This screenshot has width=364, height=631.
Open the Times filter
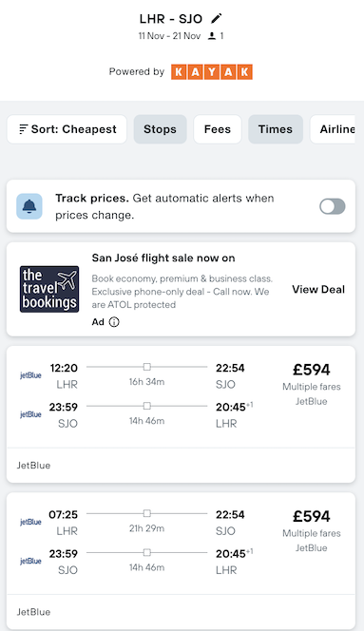pyautogui.click(x=276, y=129)
